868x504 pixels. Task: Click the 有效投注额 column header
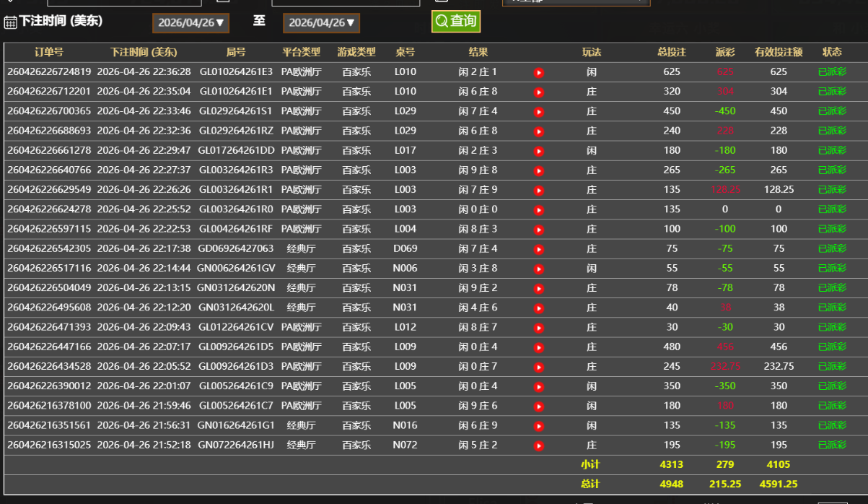[x=779, y=52]
